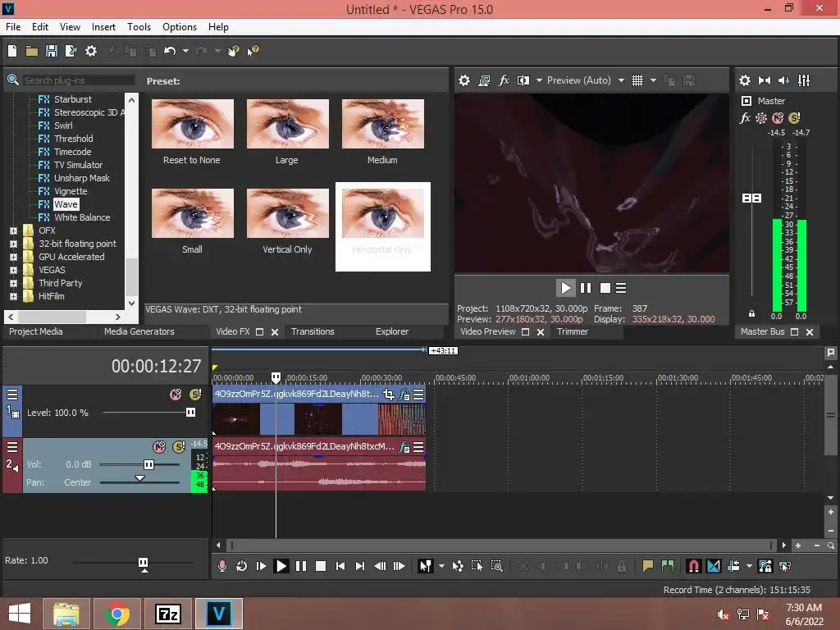Open Event FX icon on video event
This screenshot has height=630, width=840.
click(x=404, y=395)
